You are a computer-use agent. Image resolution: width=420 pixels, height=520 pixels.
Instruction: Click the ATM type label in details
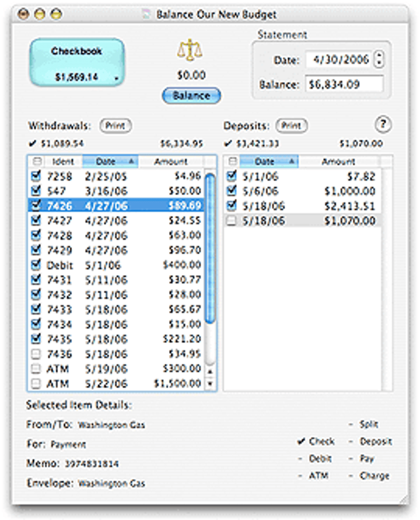click(x=319, y=475)
